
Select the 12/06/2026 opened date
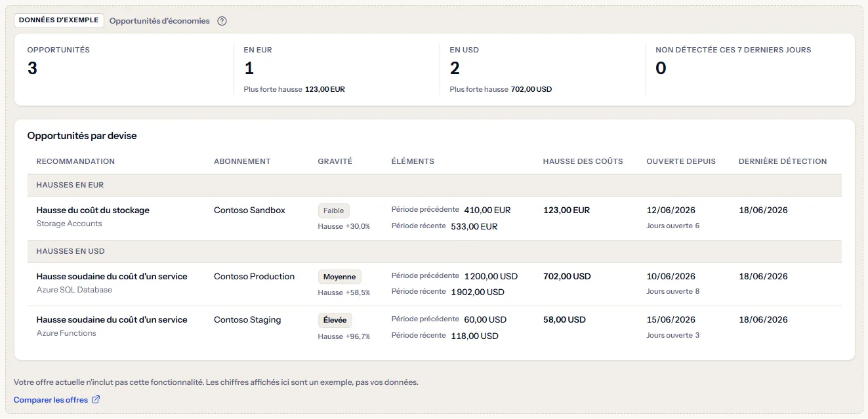point(671,210)
